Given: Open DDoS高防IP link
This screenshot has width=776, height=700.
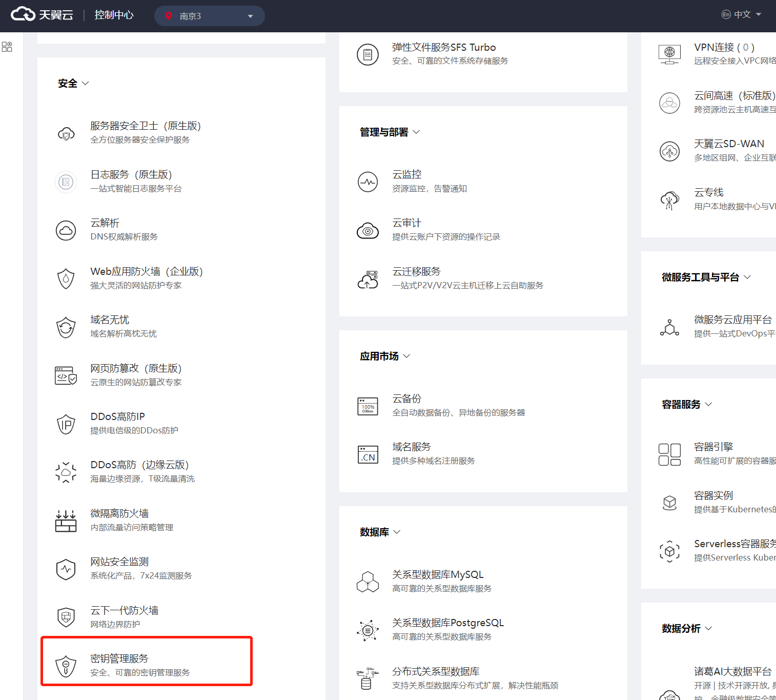Looking at the screenshot, I should pos(118,416).
